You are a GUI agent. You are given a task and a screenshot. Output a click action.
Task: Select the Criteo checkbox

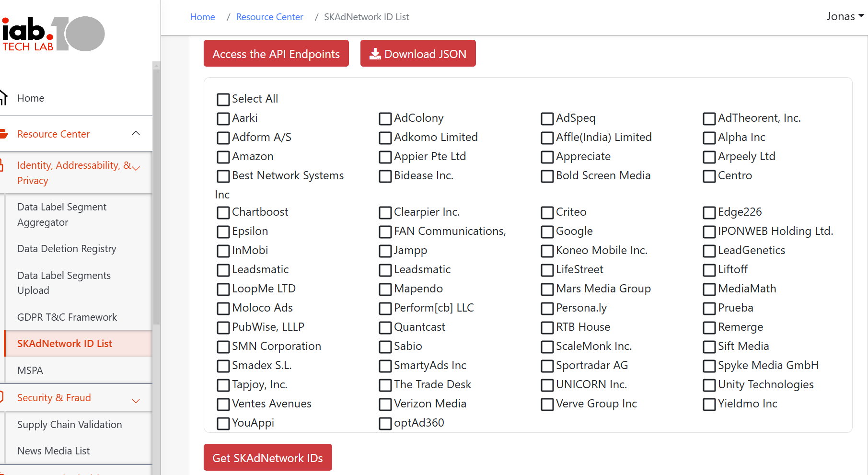point(547,213)
